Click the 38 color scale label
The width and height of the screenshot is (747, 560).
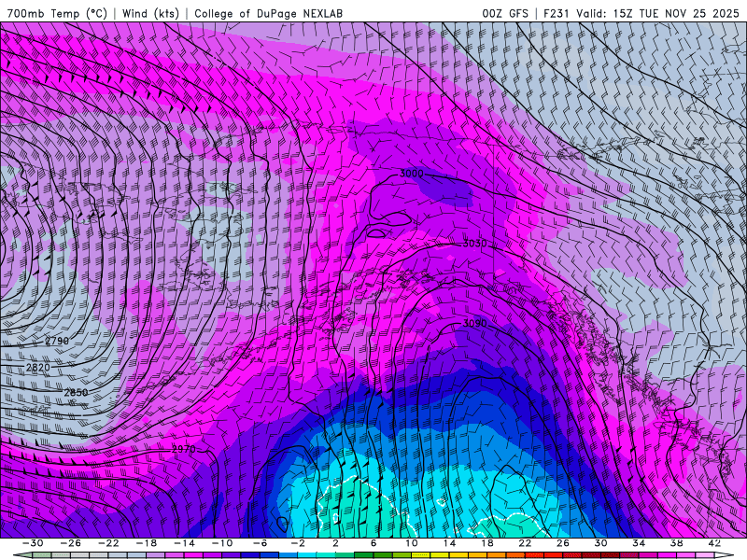coord(676,543)
